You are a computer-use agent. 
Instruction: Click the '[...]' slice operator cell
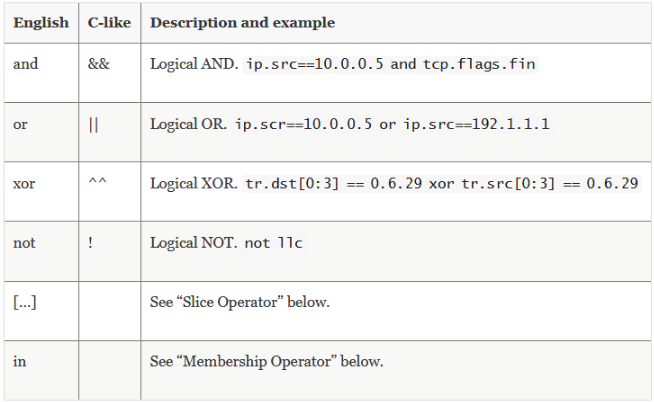25,302
